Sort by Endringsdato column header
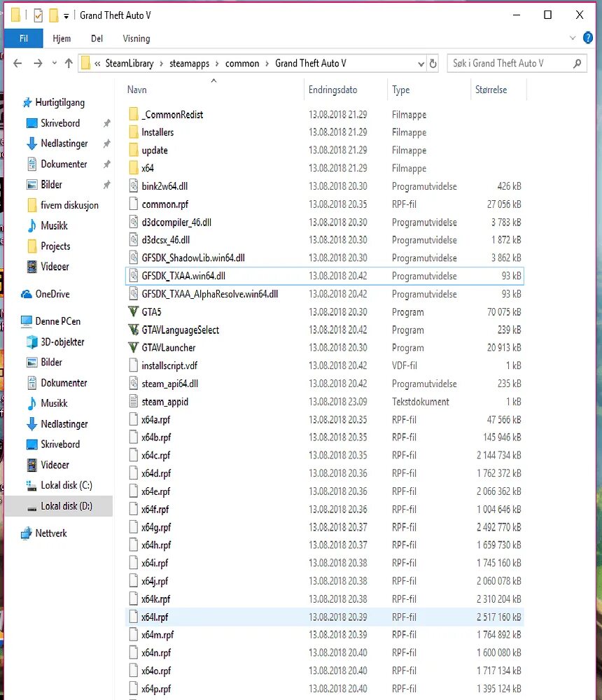Screen dimensions: 602x700 [332, 90]
